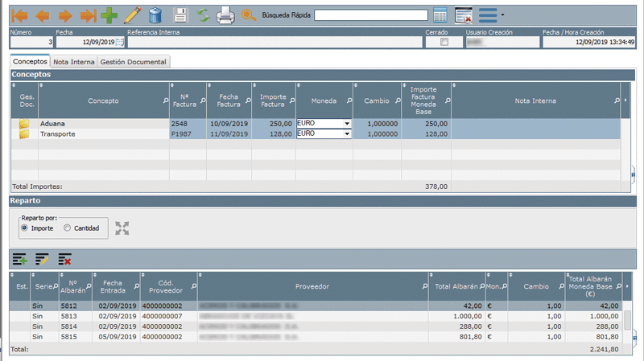Screen dimensions: 644x361
Task: Click the magnifier search icon in toolbar
Action: (249, 14)
